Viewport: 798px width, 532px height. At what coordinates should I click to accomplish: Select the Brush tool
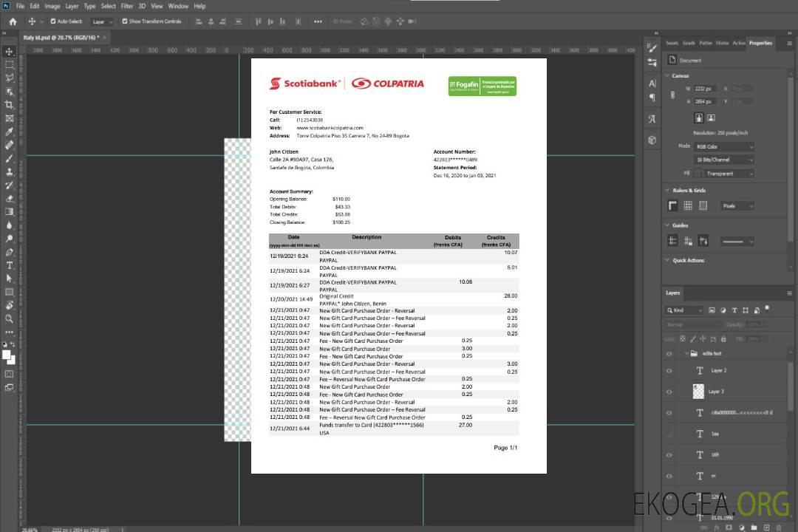[x=9, y=158]
